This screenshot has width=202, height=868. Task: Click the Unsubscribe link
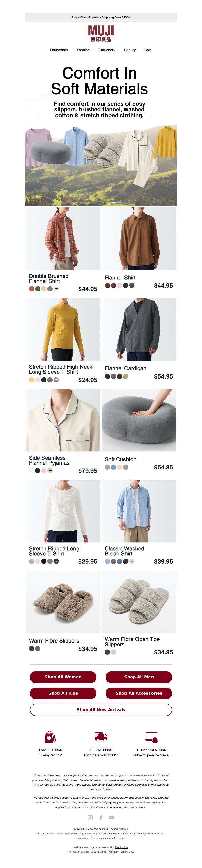tap(121, 847)
